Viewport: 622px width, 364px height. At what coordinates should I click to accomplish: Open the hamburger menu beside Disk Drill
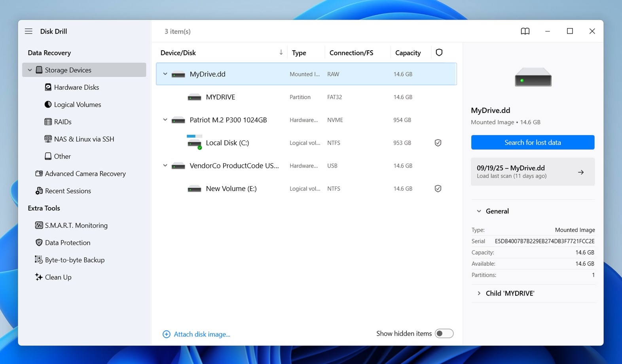click(28, 31)
